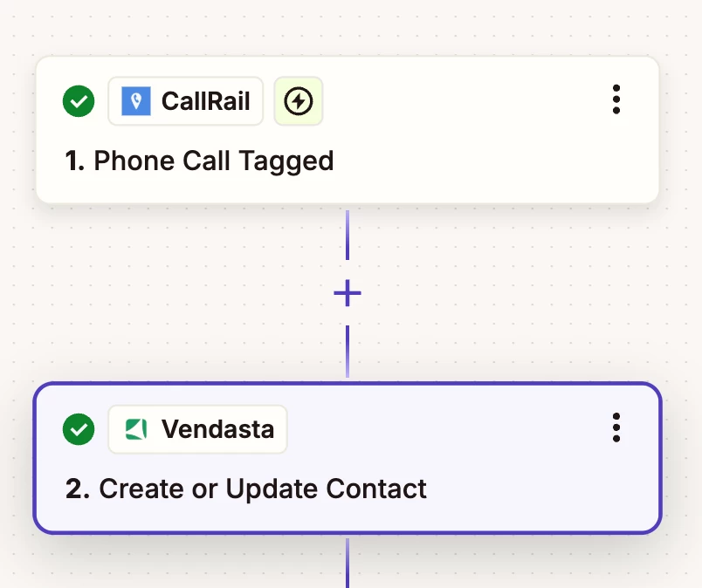This screenshot has width=702, height=588.
Task: Click the Vendasta green logo icon
Action: (x=136, y=429)
